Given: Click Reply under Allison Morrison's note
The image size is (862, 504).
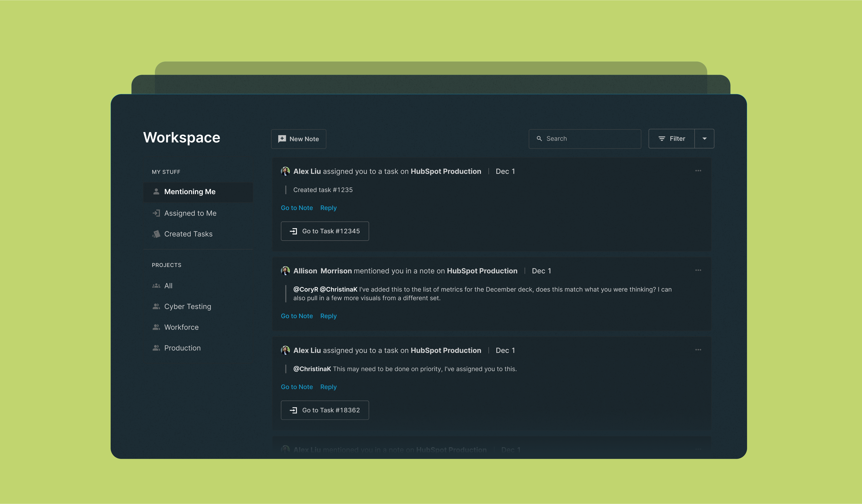Looking at the screenshot, I should click(328, 316).
